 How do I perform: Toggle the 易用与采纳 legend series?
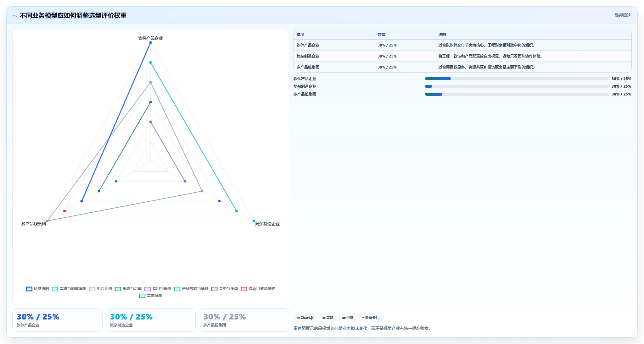[158, 289]
